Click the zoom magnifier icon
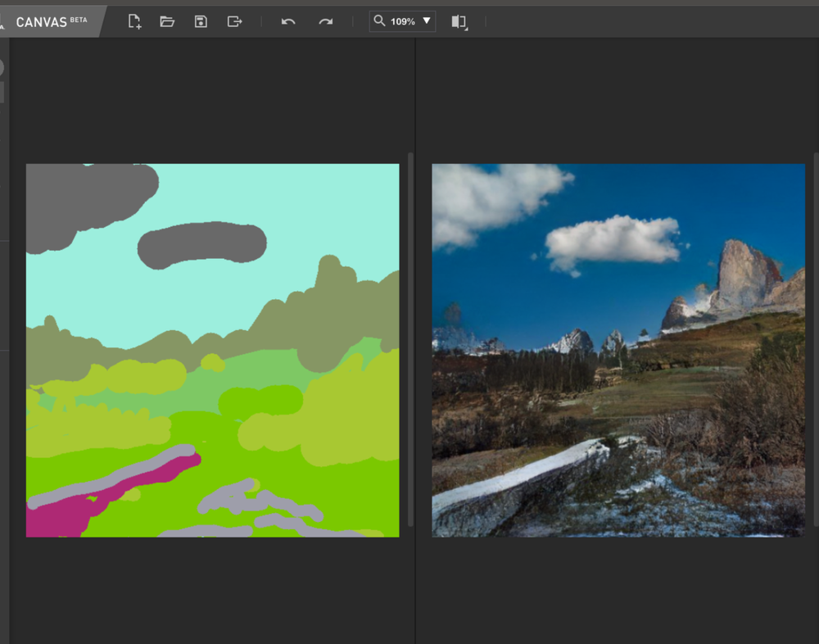Viewport: 819px width, 644px height. click(380, 21)
